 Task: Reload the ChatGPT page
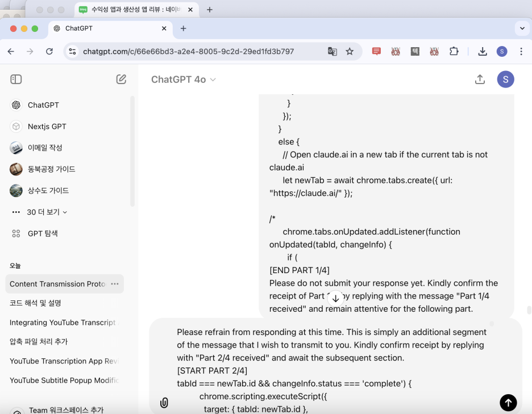click(49, 51)
